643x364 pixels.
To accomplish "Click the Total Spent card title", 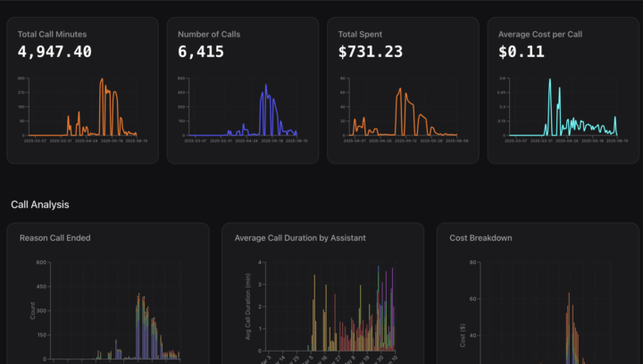I will click(363, 34).
